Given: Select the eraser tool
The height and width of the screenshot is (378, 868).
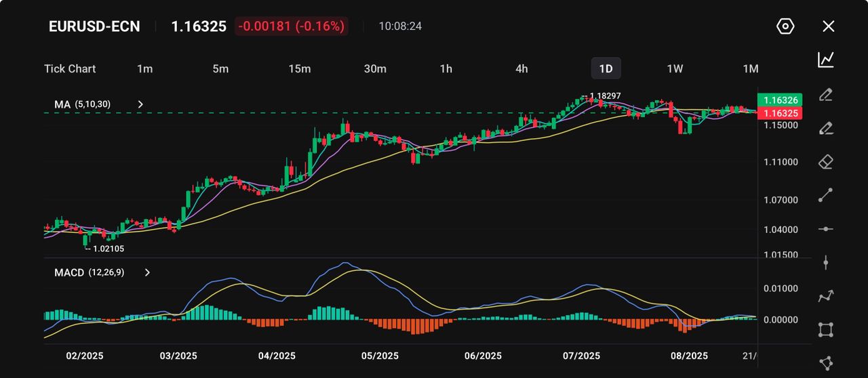Looking at the screenshot, I should click(825, 161).
